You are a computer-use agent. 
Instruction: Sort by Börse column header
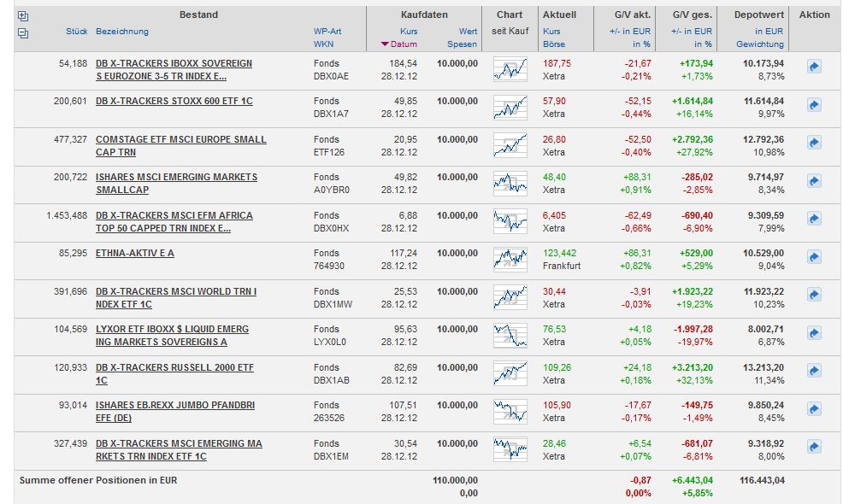[x=553, y=44]
